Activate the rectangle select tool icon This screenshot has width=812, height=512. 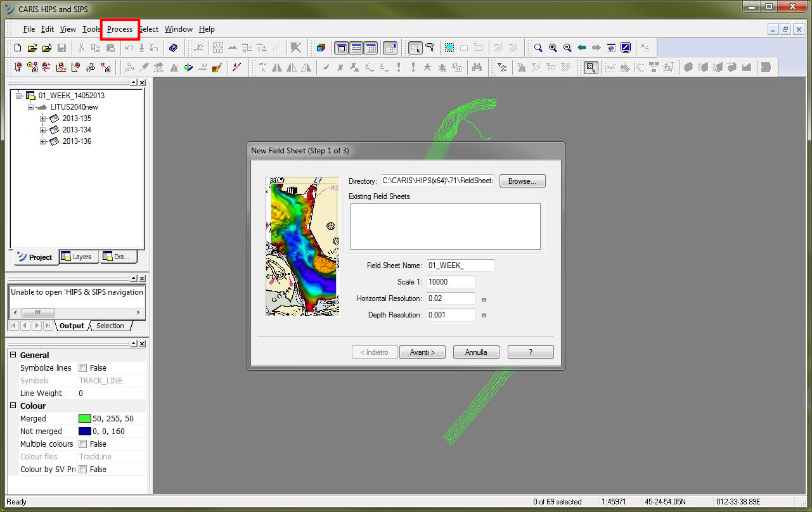(x=416, y=48)
